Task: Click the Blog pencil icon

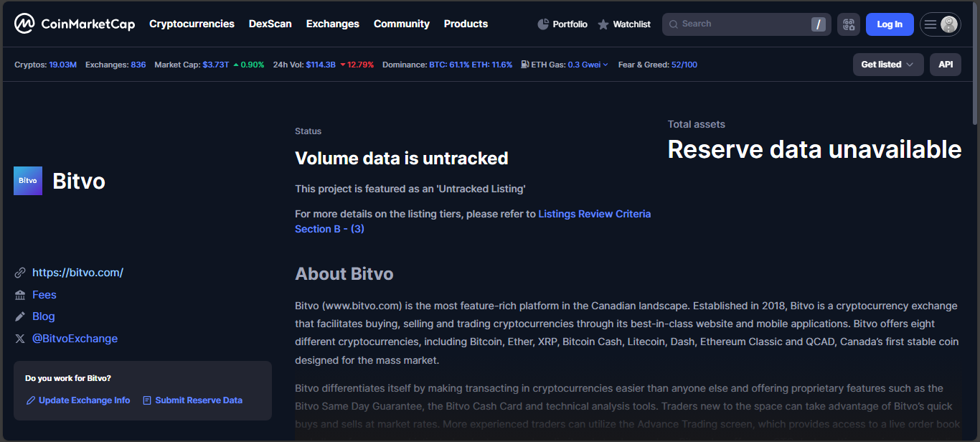Action: [x=20, y=316]
